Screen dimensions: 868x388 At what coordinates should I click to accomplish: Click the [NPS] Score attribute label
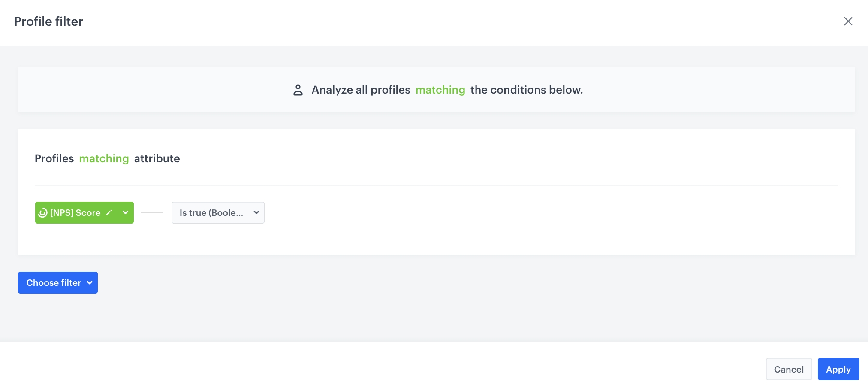click(x=75, y=213)
